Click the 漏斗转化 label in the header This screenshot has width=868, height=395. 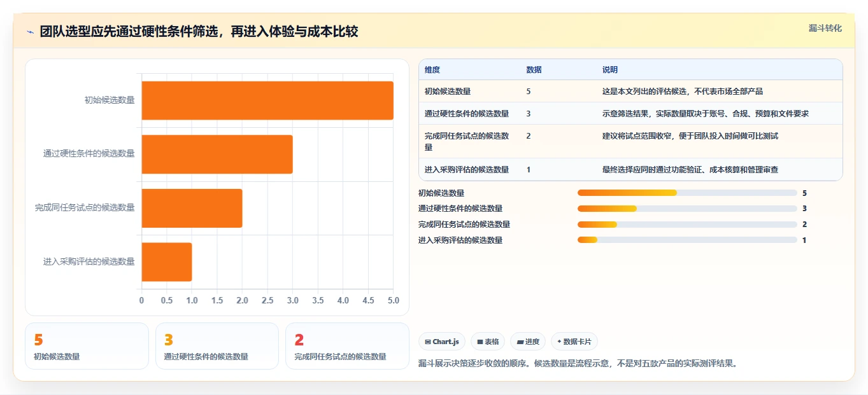[825, 28]
